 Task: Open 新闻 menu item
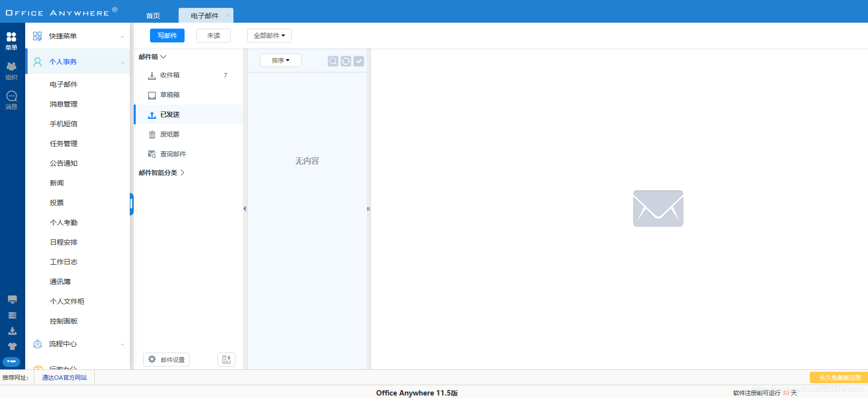57,183
